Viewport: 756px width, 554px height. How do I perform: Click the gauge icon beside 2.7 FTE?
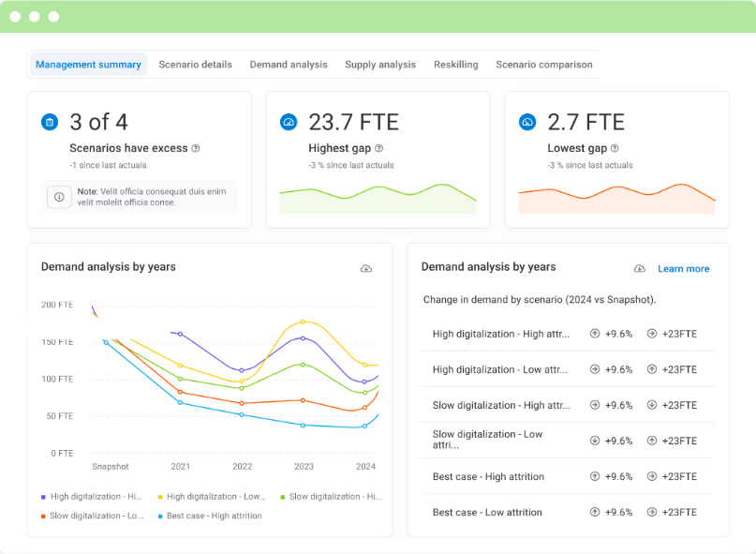click(x=527, y=122)
